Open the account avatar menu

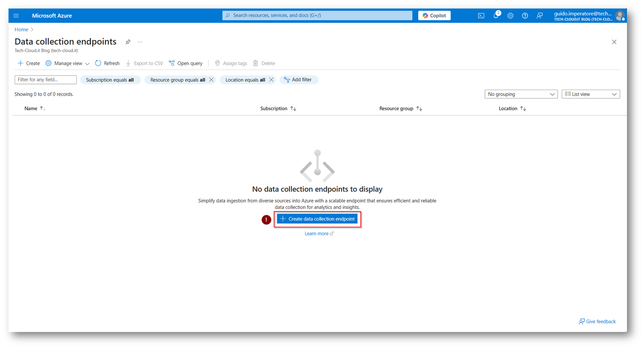(x=620, y=16)
